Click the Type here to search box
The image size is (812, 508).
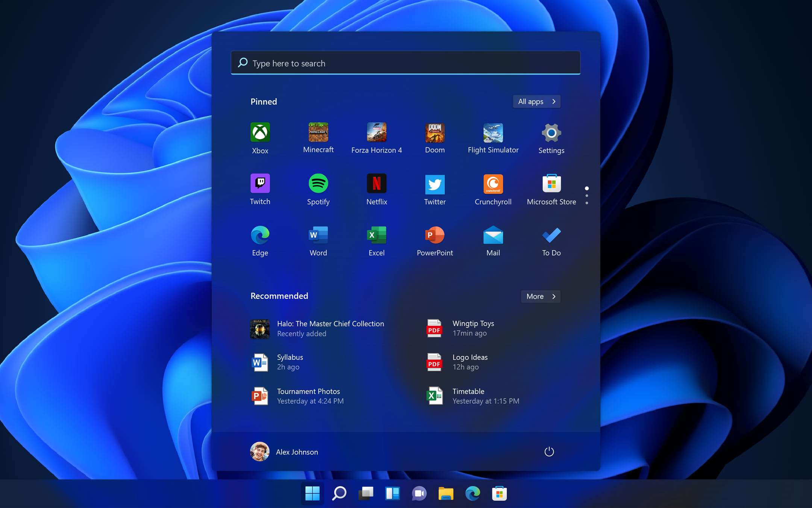[405, 63]
